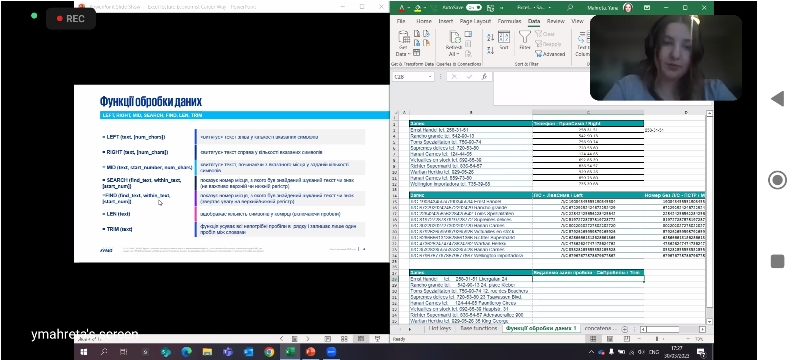
Task: Click the ENG language indicator
Action: pos(654,352)
